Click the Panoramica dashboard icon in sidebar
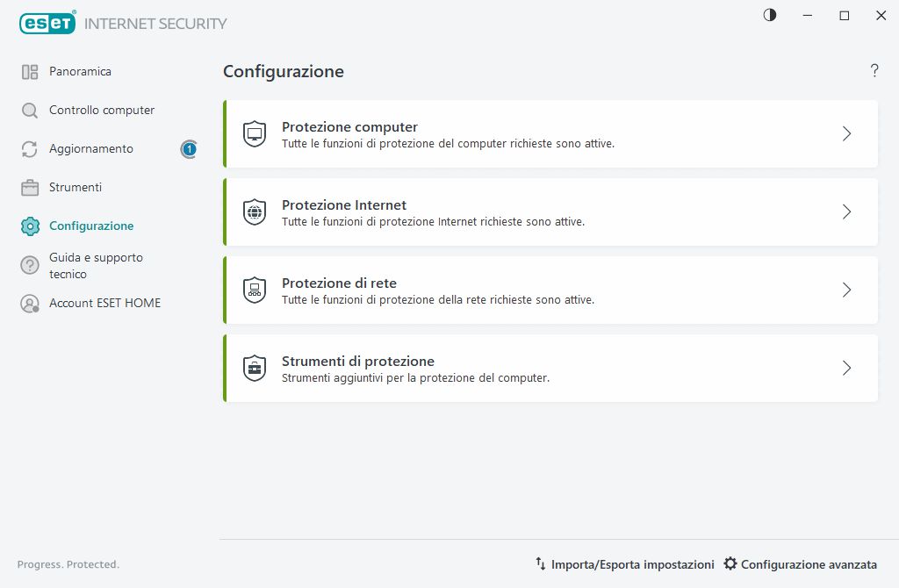899x588 pixels. (30, 72)
